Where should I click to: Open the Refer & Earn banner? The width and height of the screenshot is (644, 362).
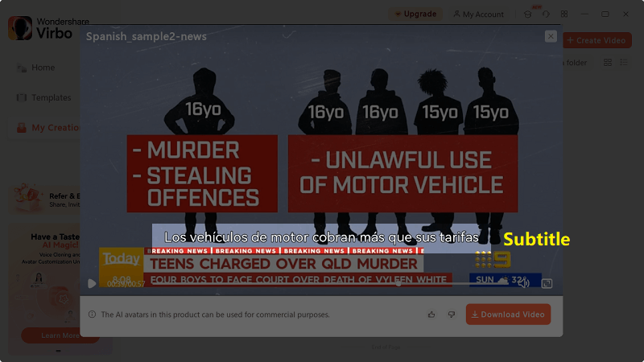click(x=45, y=200)
